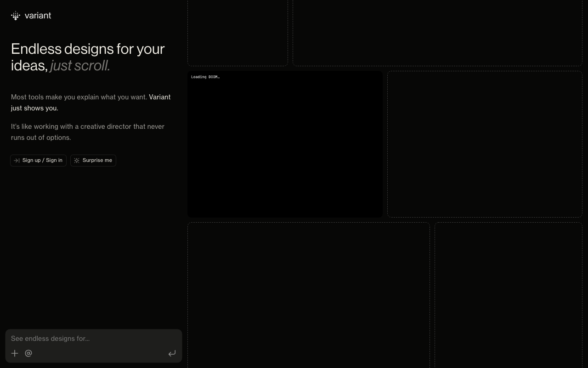Click the "Endless designs for your" headline

(x=88, y=49)
